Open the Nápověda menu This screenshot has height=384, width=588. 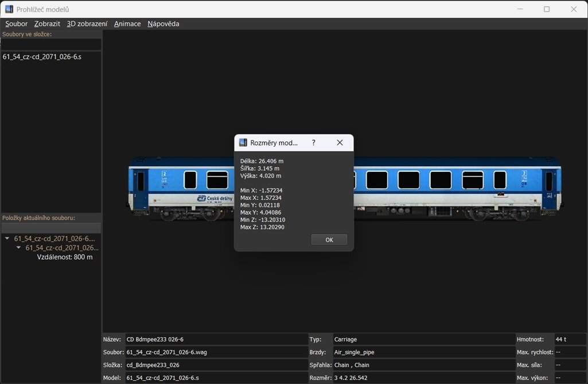(163, 23)
